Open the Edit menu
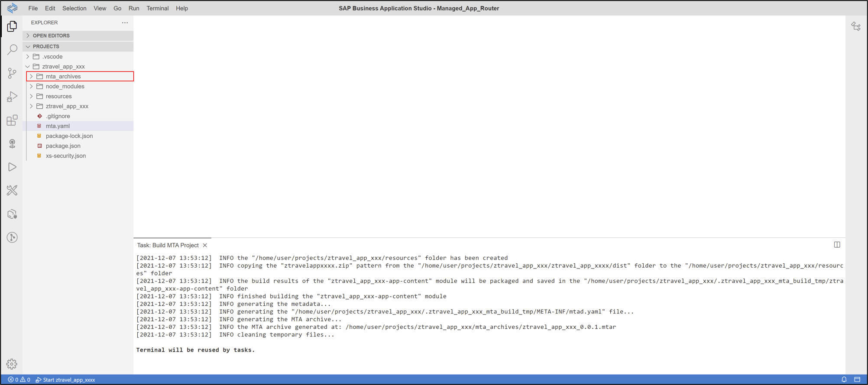 50,8
